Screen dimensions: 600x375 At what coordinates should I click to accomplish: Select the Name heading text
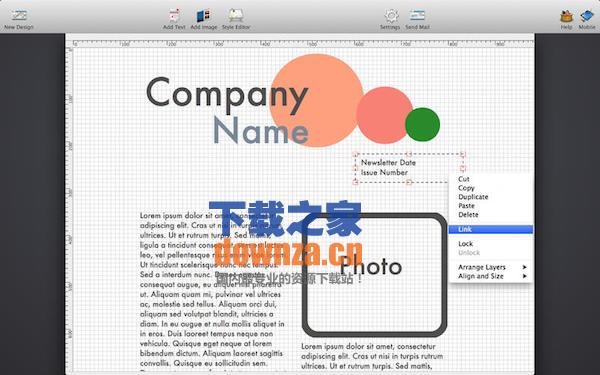pyautogui.click(x=260, y=131)
